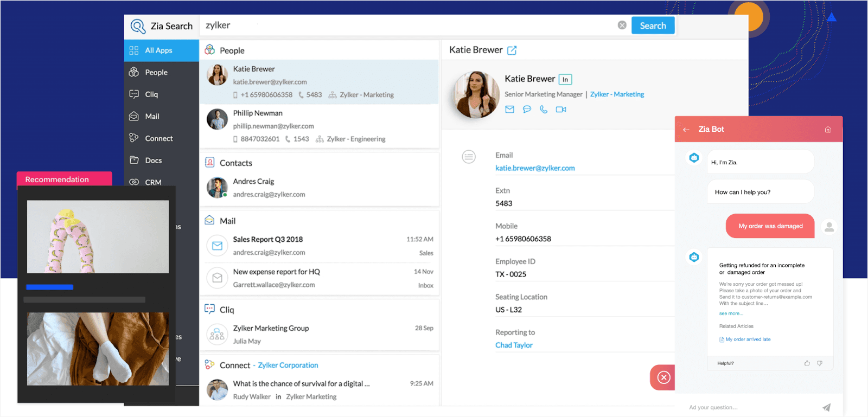Open Chad Taylor's profile link

coord(514,345)
